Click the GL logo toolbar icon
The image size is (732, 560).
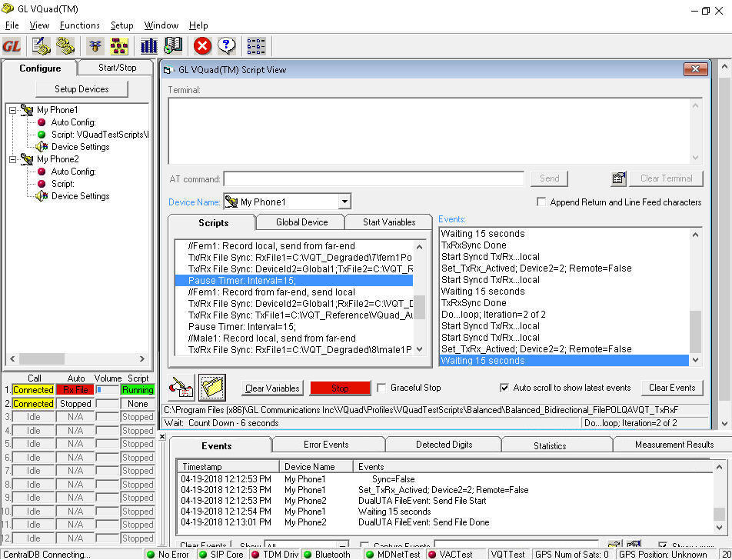[12, 46]
